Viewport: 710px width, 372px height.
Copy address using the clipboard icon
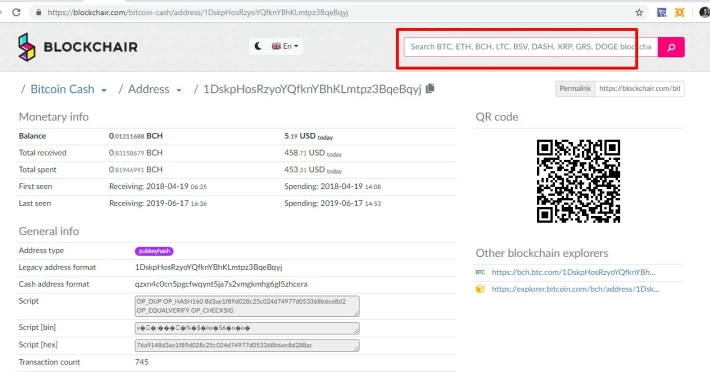coord(430,88)
